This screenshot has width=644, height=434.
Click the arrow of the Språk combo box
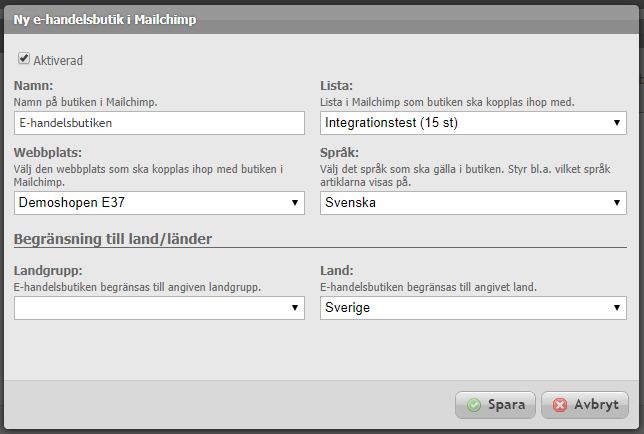(x=616, y=203)
